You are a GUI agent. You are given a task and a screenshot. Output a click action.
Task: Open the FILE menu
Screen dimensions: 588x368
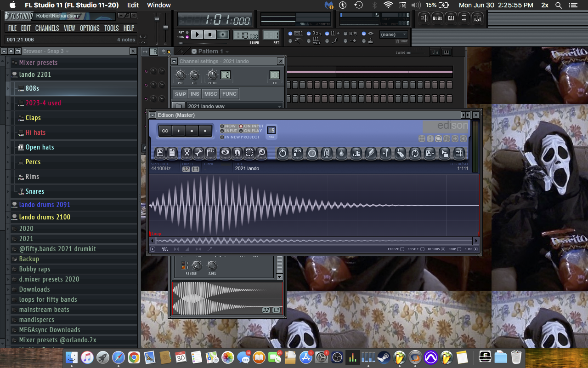tap(12, 28)
